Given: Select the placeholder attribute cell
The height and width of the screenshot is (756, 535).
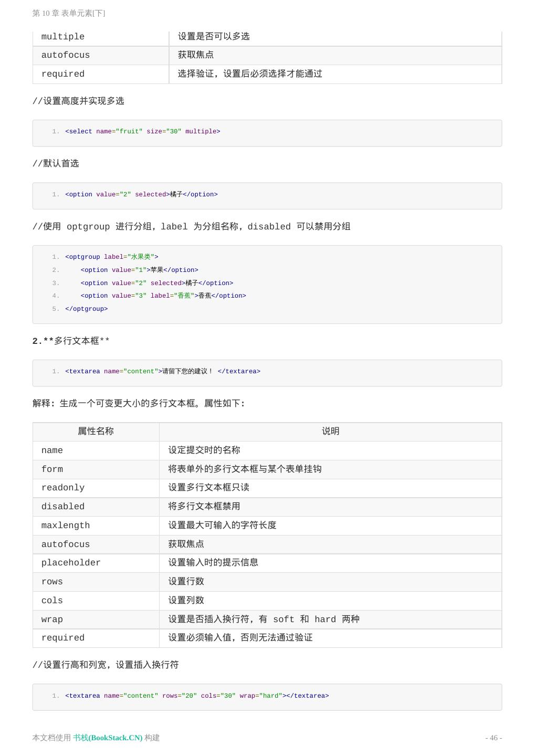Looking at the screenshot, I should [x=96, y=563].
